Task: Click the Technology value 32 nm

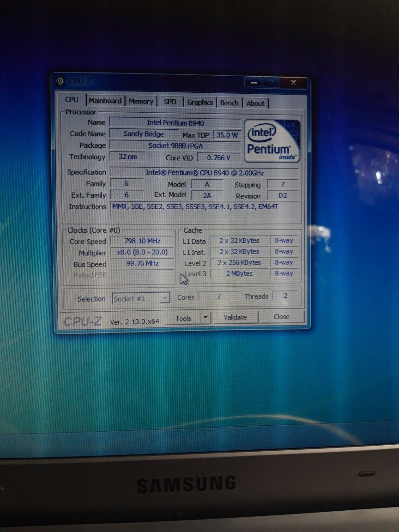Action: click(x=127, y=157)
